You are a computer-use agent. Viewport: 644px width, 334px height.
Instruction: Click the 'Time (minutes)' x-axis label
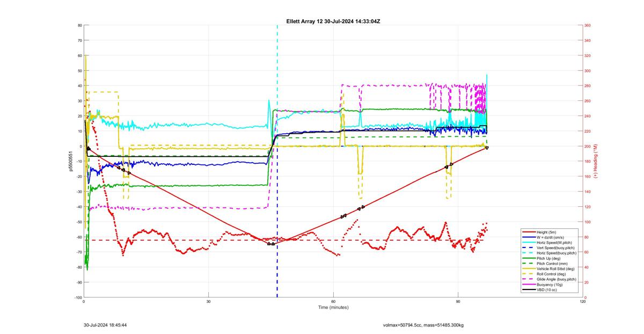[333, 308]
